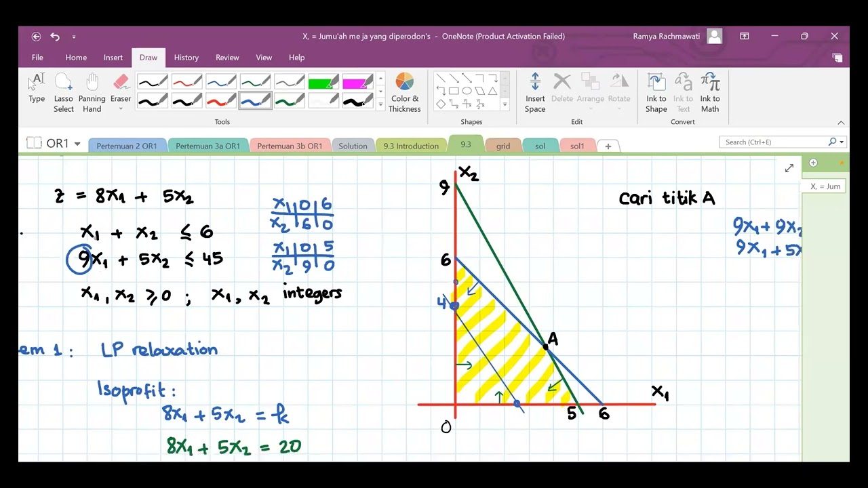Open the grid section tab
868x488 pixels.
(x=503, y=146)
